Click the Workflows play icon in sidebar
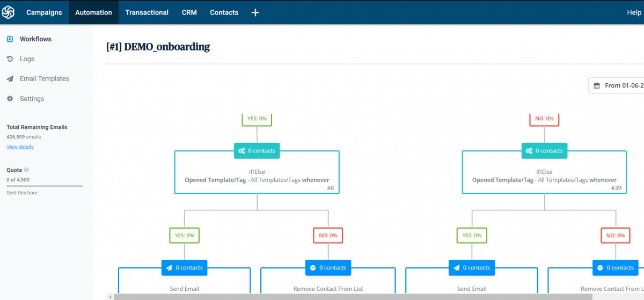 pos(10,39)
